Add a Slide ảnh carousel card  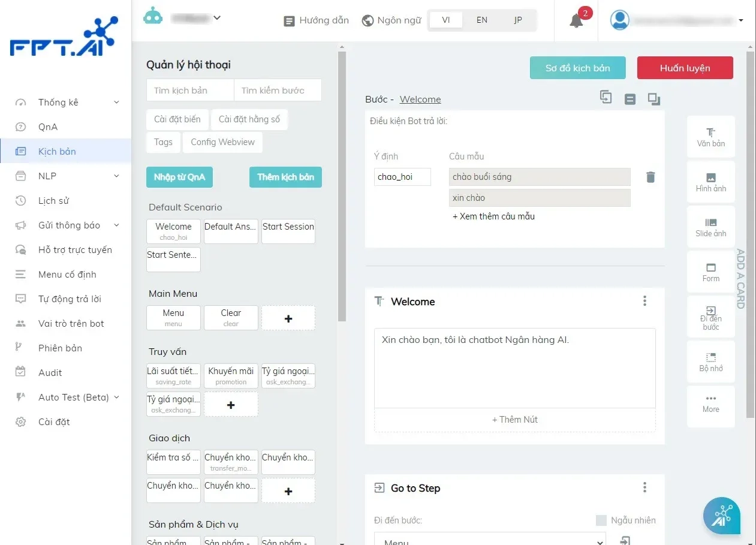[x=711, y=227]
